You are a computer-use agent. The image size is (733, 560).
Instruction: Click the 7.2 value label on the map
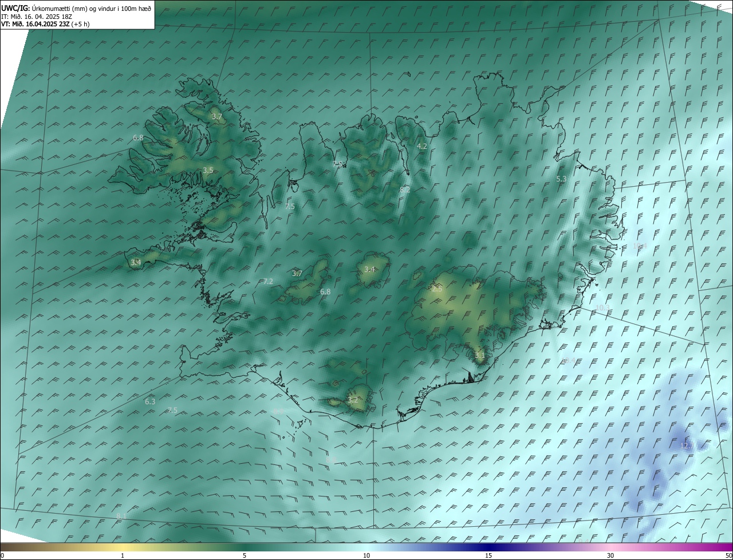(268, 281)
